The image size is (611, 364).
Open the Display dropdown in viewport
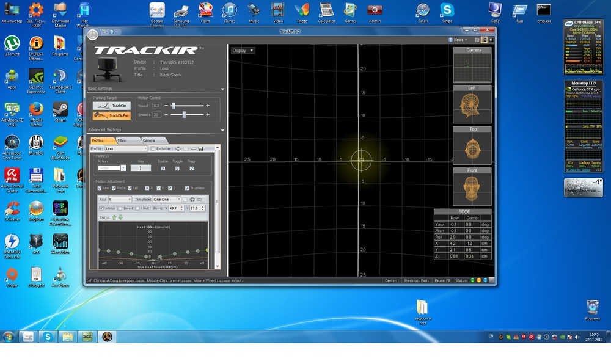pos(243,50)
